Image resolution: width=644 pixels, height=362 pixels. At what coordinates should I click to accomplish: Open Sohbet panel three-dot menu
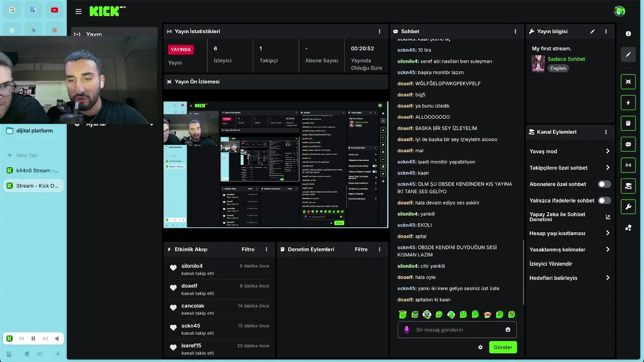(515, 31)
